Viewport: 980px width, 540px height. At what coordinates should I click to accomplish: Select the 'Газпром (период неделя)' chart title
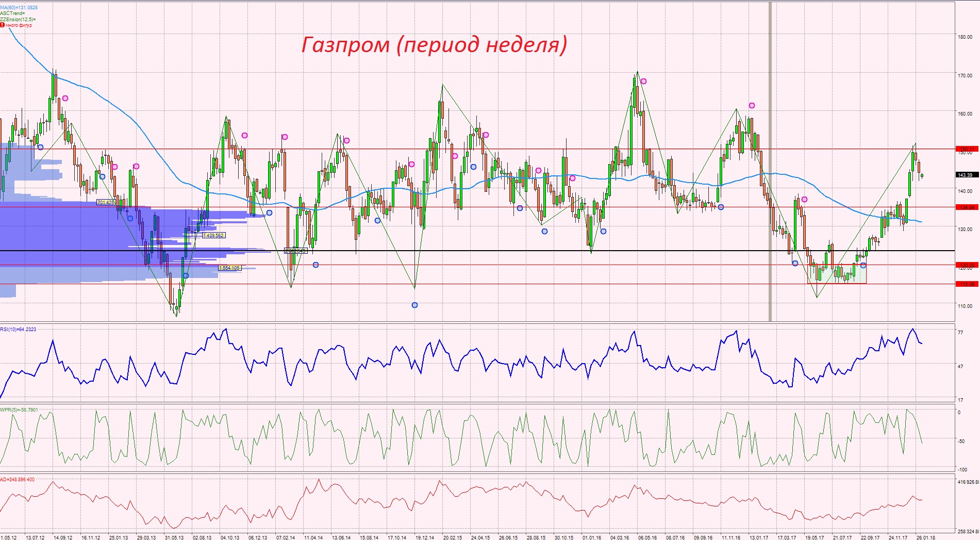pos(434,45)
